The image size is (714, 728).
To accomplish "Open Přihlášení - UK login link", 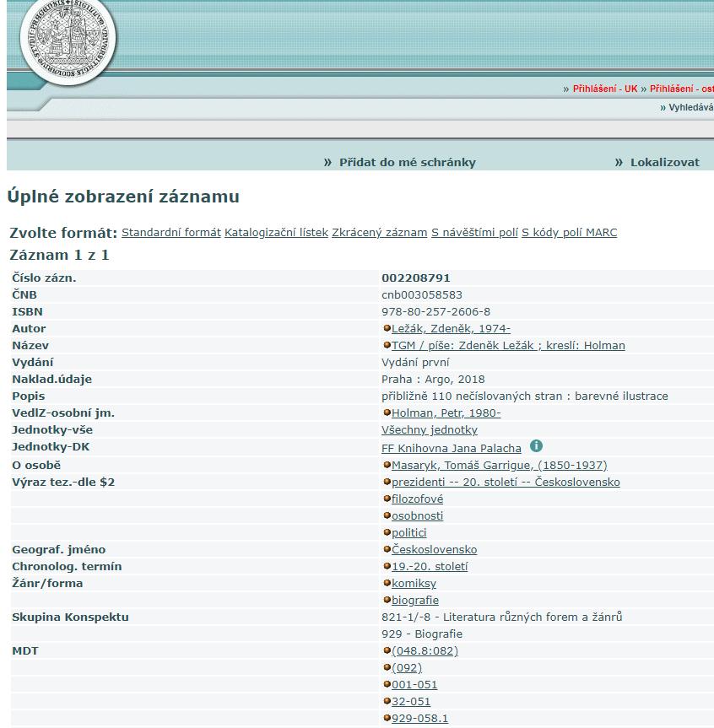I will click(605, 89).
